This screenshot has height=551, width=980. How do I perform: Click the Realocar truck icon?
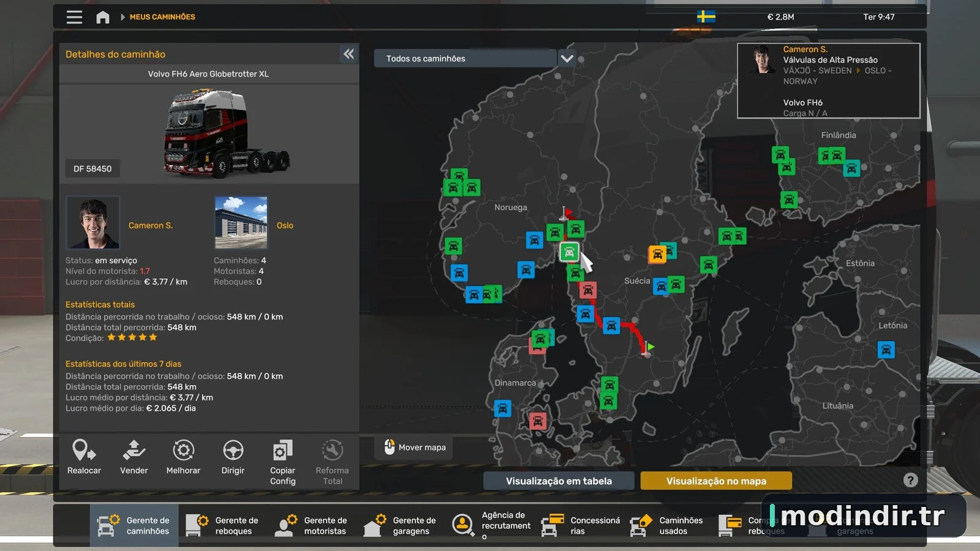84,450
